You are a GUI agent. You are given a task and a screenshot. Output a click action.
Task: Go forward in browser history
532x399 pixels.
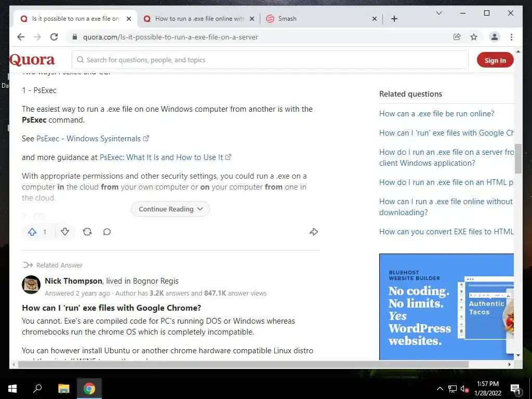[37, 37]
